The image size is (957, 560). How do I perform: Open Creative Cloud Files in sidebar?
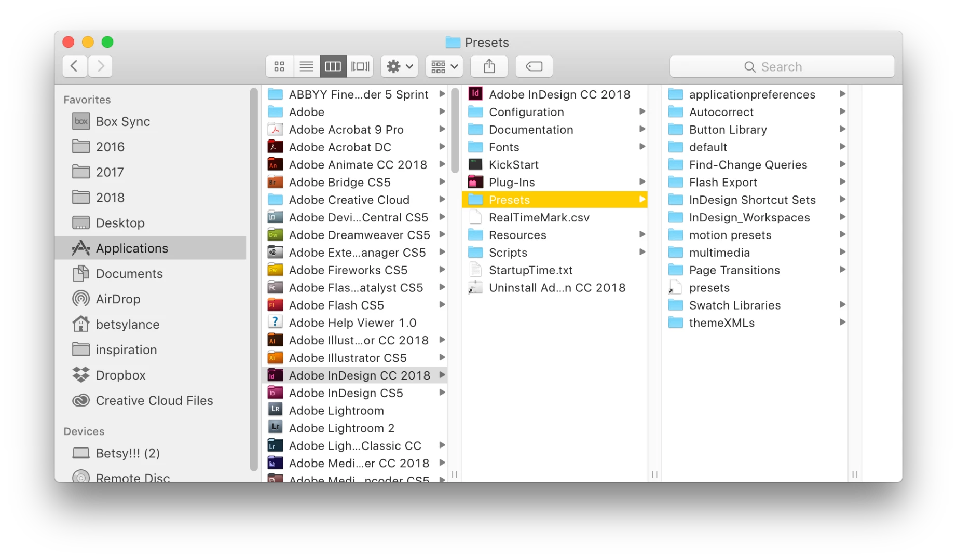[x=151, y=401]
